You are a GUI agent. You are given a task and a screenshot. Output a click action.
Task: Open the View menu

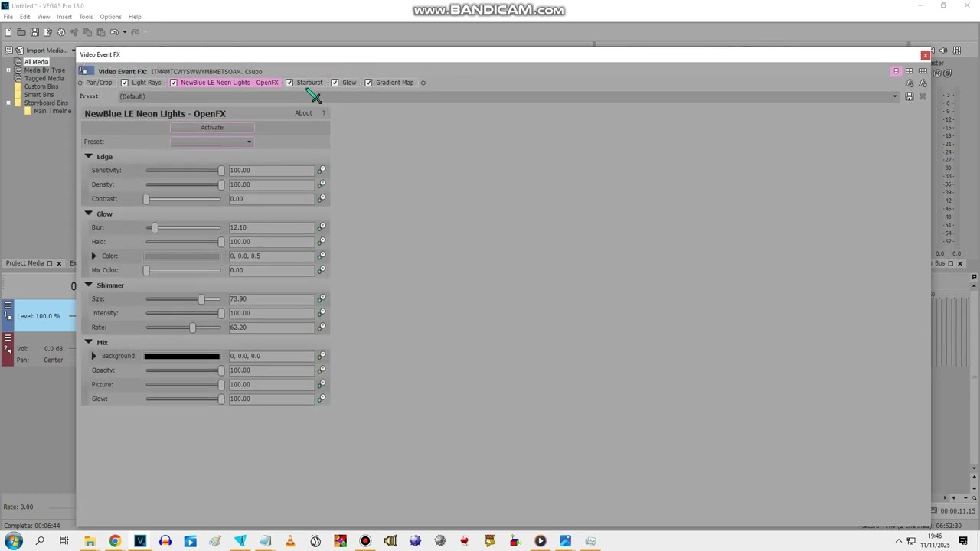[x=44, y=17]
